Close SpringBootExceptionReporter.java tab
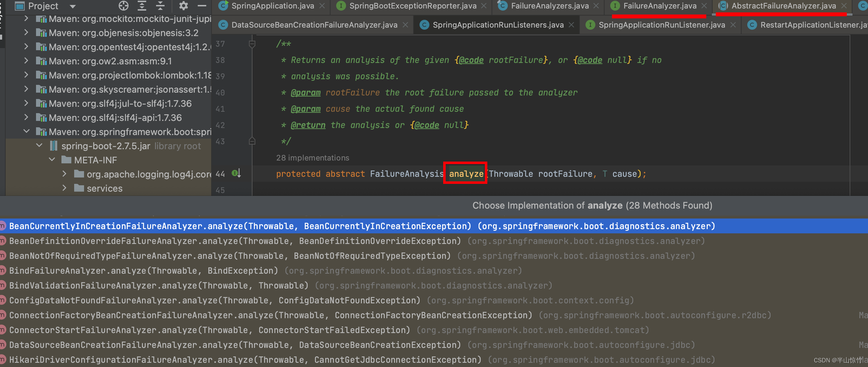The image size is (868, 367). pyautogui.click(x=484, y=6)
